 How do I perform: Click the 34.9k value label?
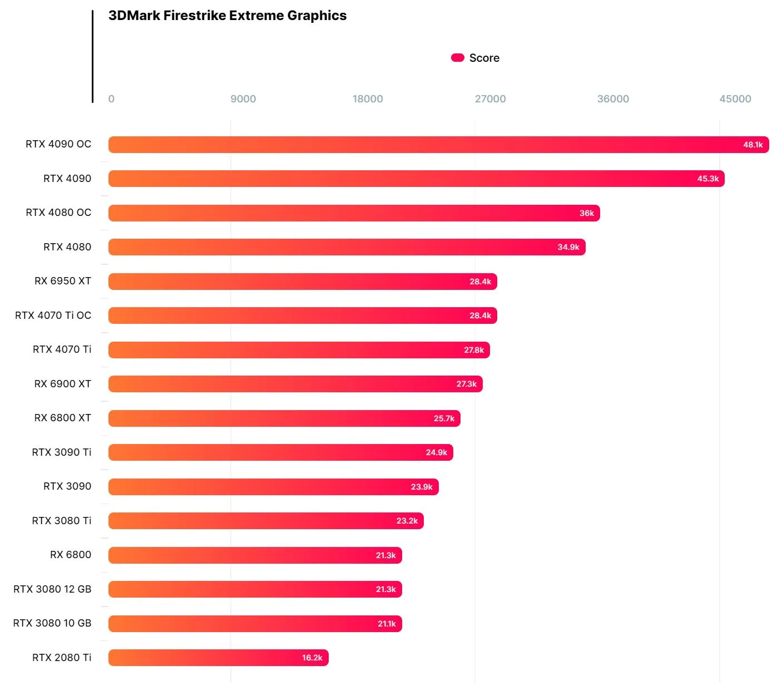click(568, 247)
